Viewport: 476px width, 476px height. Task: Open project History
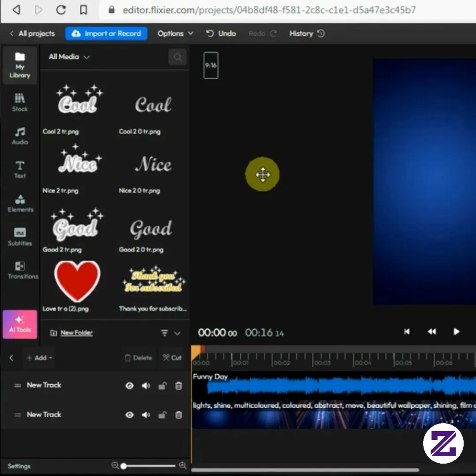(307, 33)
